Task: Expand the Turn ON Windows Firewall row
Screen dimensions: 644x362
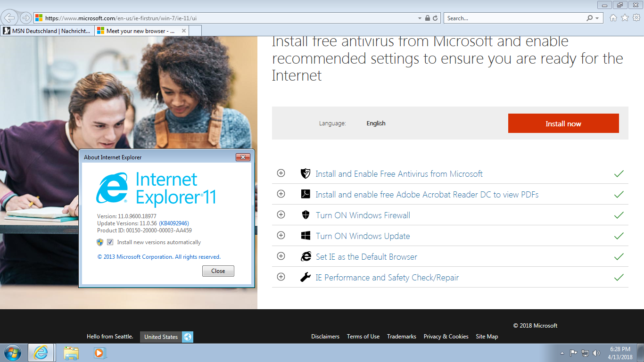Action: (x=281, y=214)
